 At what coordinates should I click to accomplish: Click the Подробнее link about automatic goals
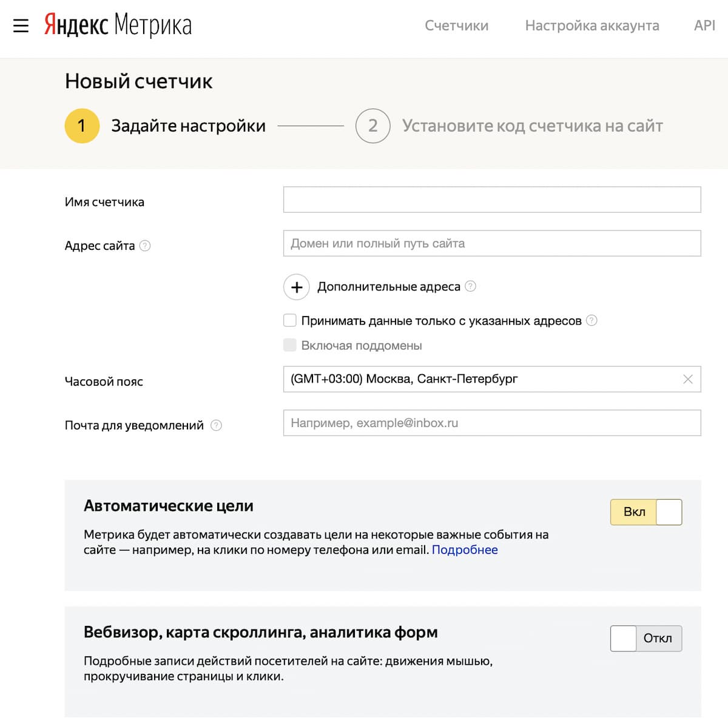[x=465, y=550]
